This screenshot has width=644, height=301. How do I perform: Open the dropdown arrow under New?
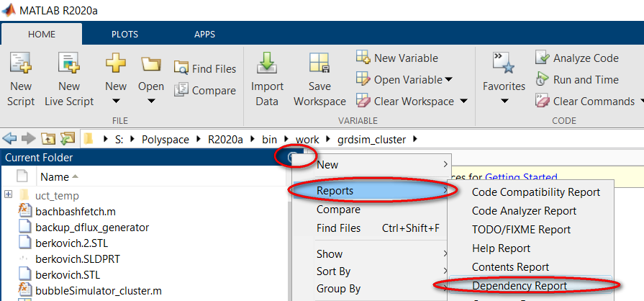click(115, 101)
